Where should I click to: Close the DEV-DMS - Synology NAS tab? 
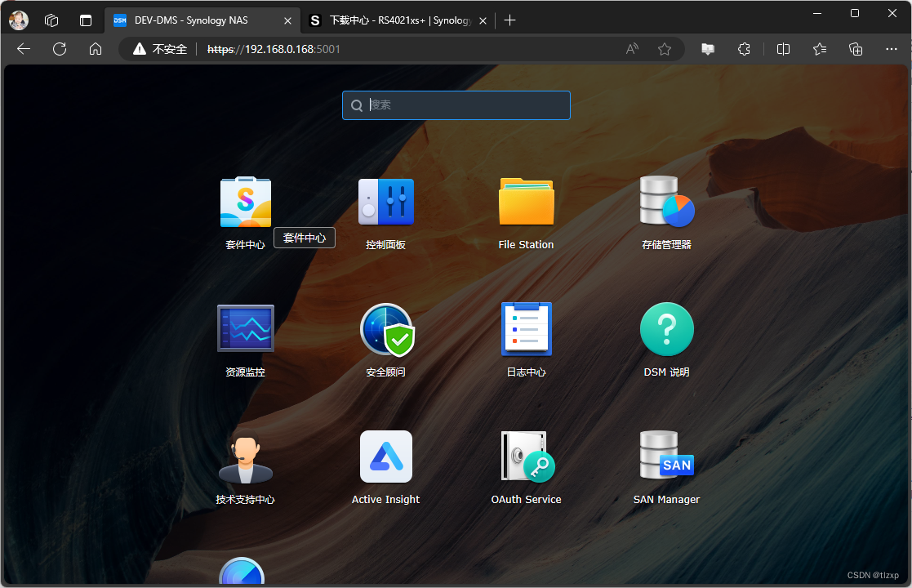(x=287, y=20)
